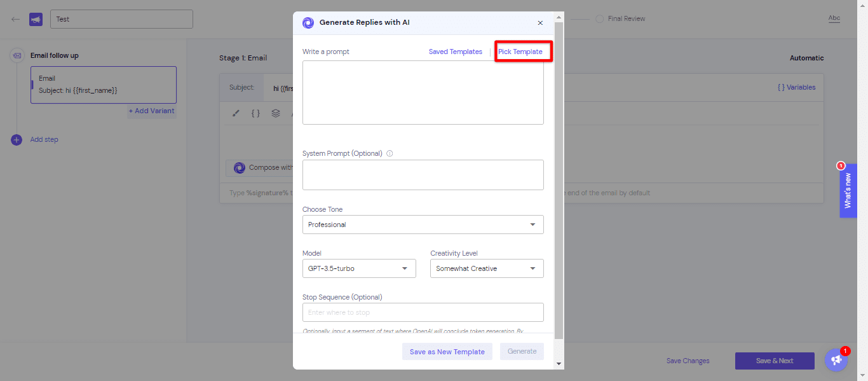Click the curly braces variables icon in toolbar
868x381 pixels.
(x=255, y=113)
